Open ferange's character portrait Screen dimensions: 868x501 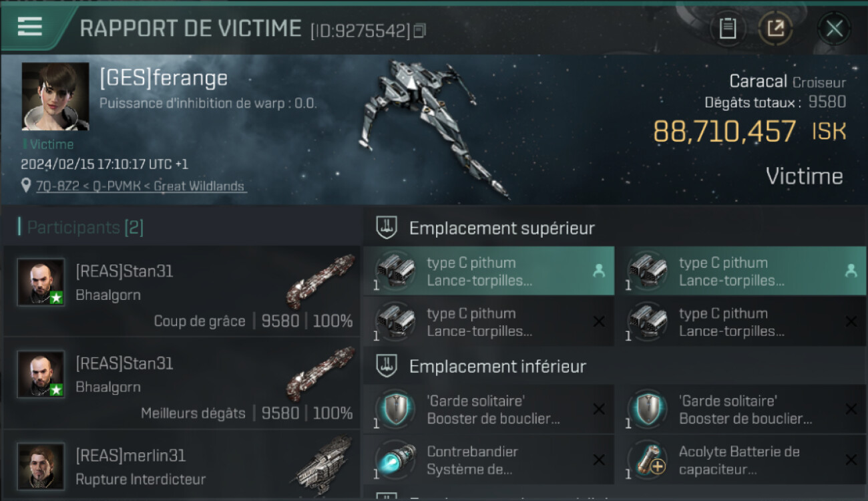pos(55,96)
